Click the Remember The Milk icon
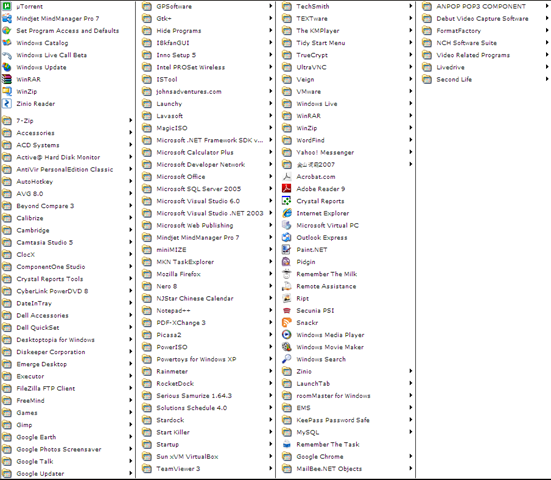 point(287,274)
